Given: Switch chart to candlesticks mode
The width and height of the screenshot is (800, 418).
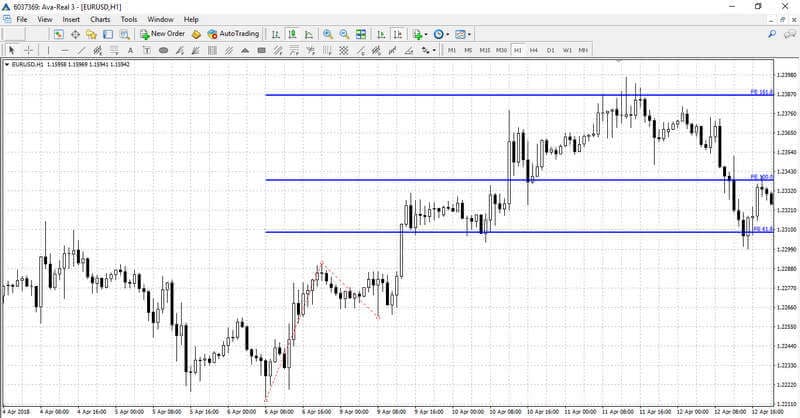Looking at the screenshot, I should click(x=292, y=34).
